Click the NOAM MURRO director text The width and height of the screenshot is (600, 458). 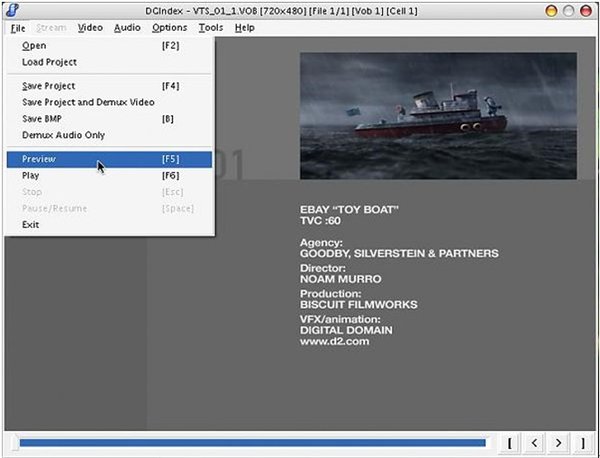click(341, 279)
